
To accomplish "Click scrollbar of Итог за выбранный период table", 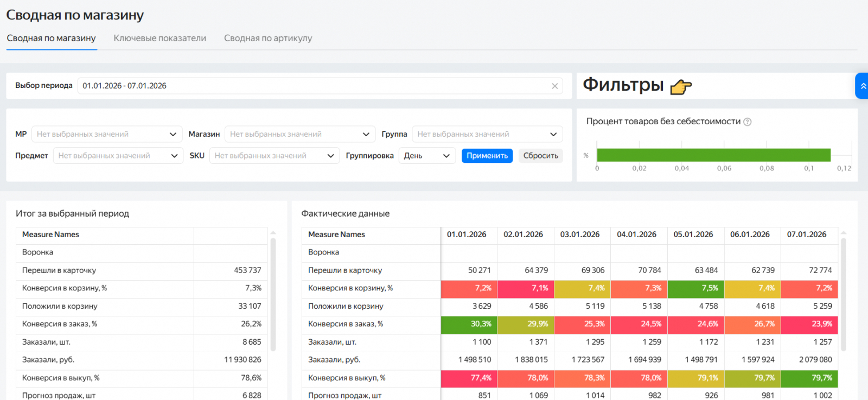I will coord(273,293).
